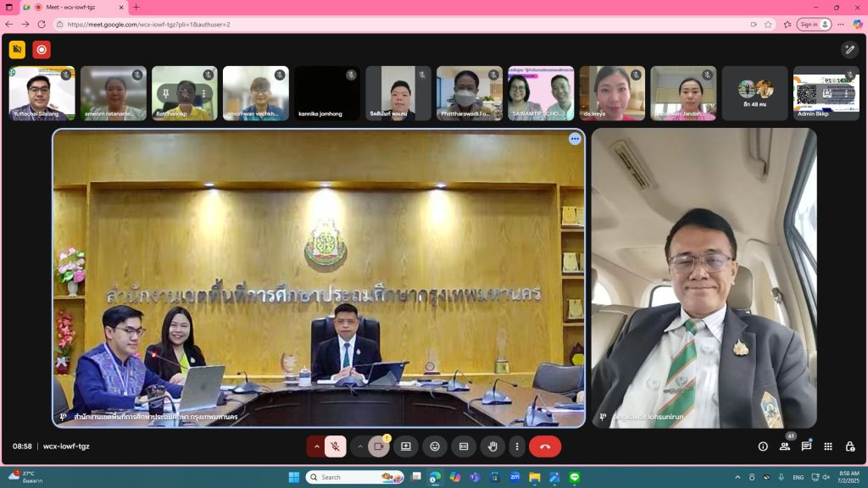The image size is (868, 488).
Task: Expand audio settings arrow beside microphone
Action: (316, 446)
